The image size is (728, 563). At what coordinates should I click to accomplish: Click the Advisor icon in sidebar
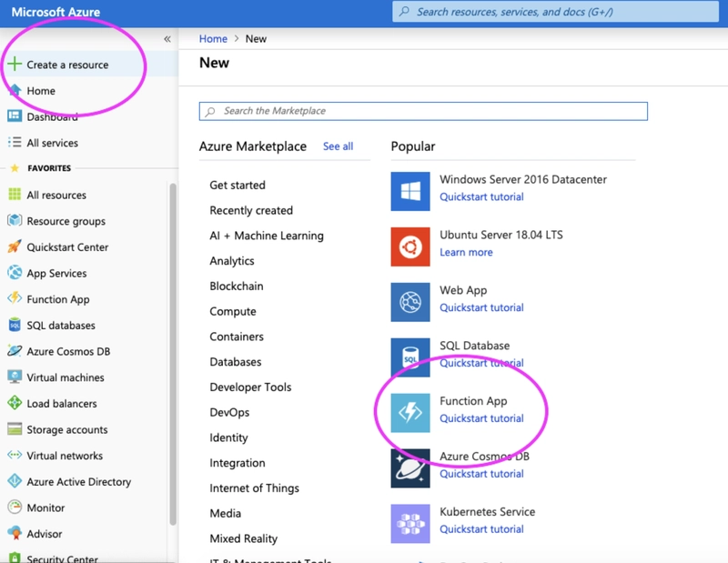[x=15, y=533]
